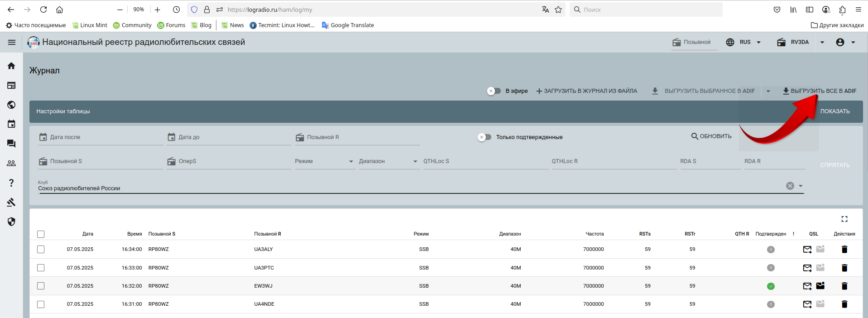Open received QSL for EW3WJ row
The image size is (868, 318).
pos(820,286)
